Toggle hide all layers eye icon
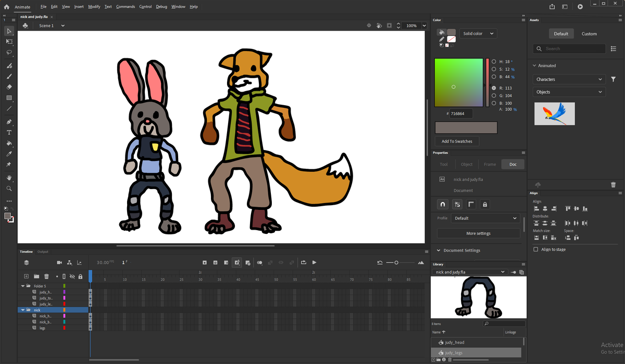Image resolution: width=625 pixels, height=364 pixels. 72,277
